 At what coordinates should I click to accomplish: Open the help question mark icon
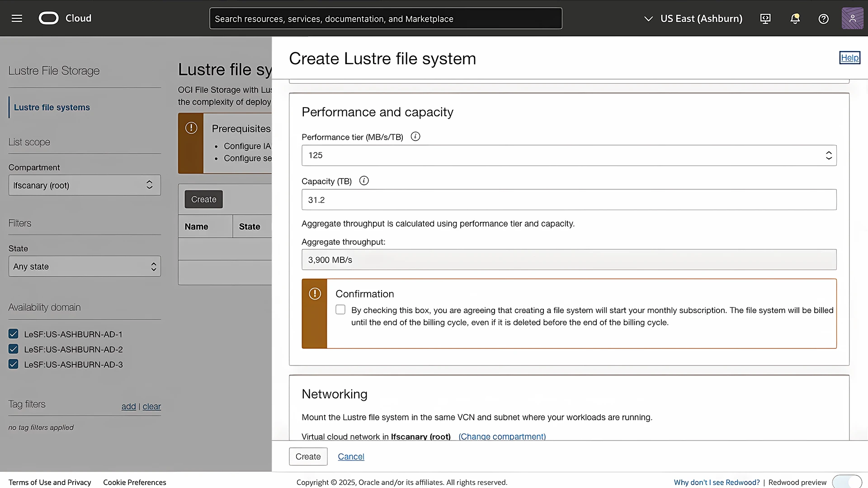(823, 19)
